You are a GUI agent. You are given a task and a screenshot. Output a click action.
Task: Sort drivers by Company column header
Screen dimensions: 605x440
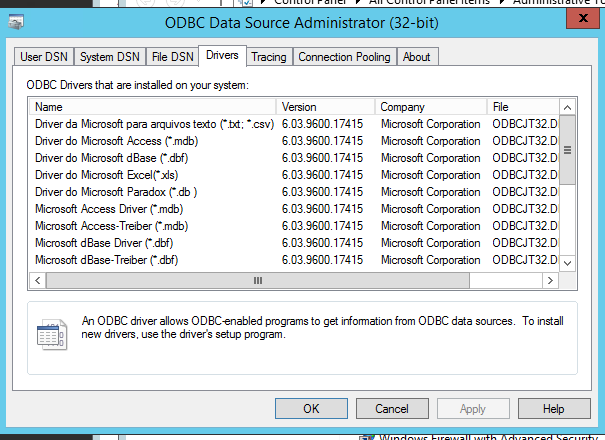pos(431,107)
